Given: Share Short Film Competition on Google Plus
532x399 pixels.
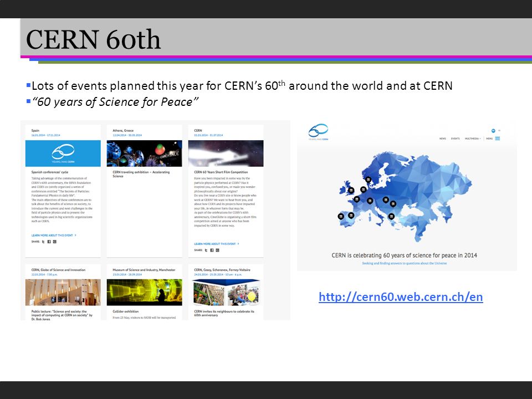Looking at the screenshot, I should 217,250.
